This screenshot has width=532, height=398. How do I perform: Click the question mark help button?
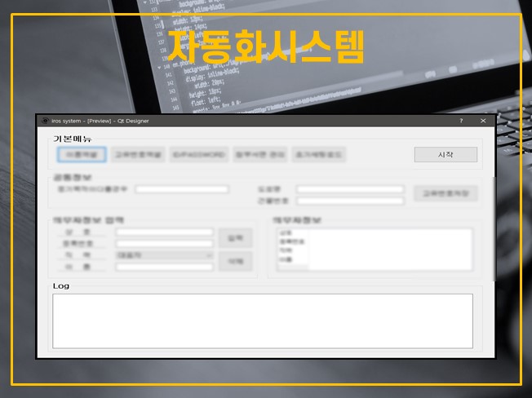[461, 121]
